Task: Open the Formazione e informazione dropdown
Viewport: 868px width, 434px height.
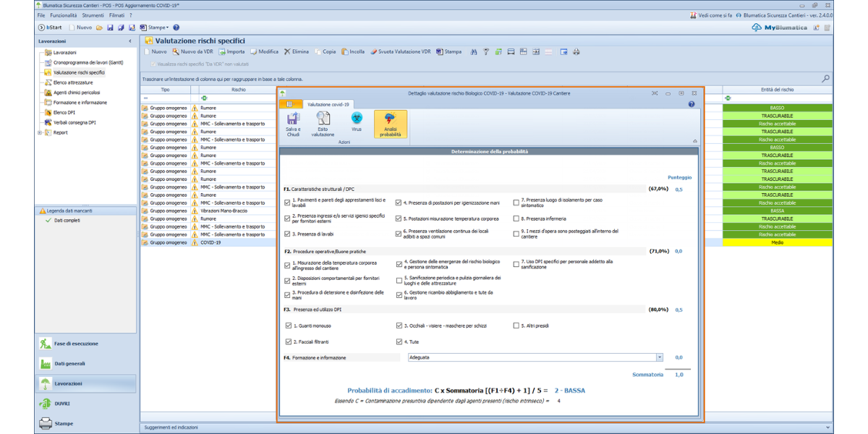Action: 659,357
